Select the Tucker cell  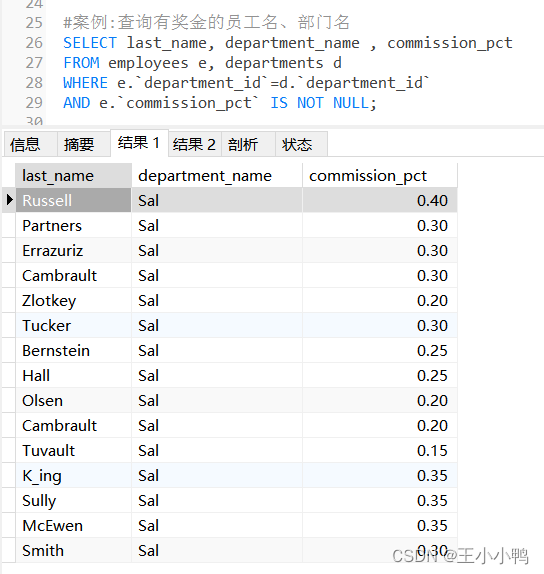coord(73,325)
